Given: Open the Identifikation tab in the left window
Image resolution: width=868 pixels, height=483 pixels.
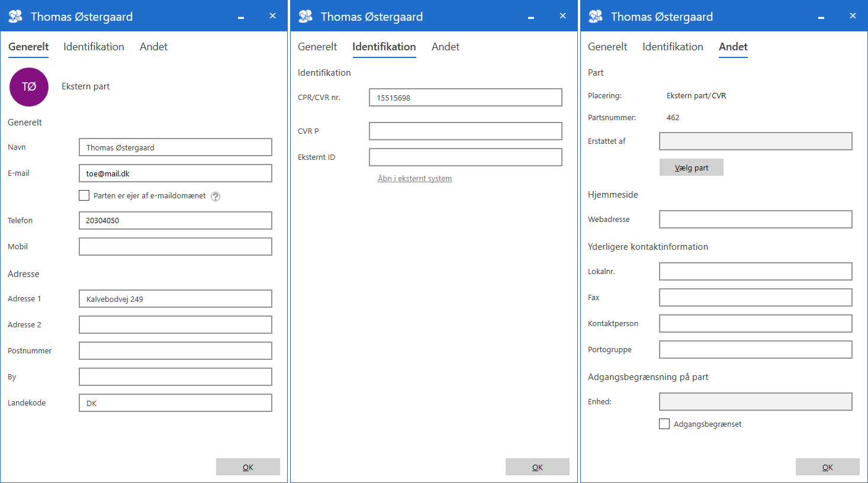Looking at the screenshot, I should [x=94, y=47].
